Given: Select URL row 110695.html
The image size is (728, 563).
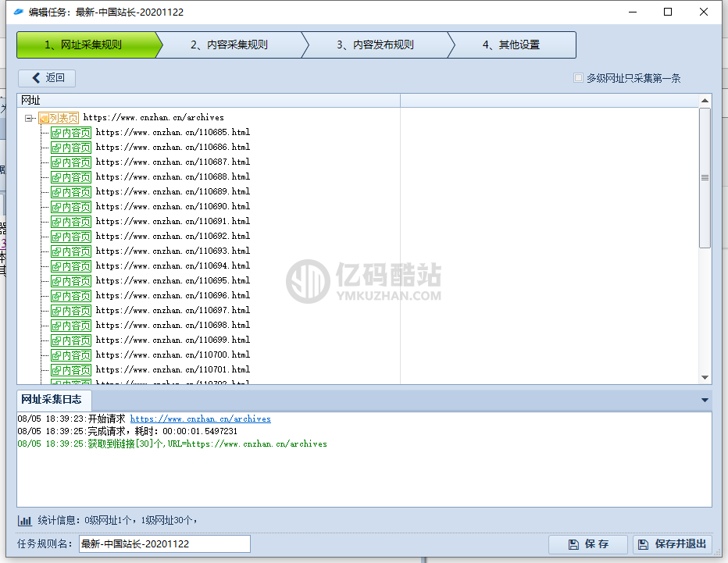Looking at the screenshot, I should coord(173,281).
